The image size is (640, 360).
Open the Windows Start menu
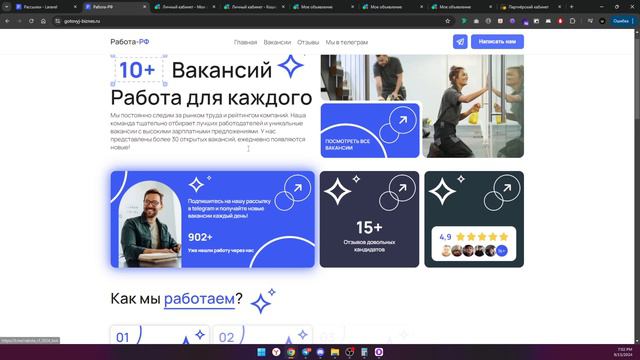(x=262, y=352)
